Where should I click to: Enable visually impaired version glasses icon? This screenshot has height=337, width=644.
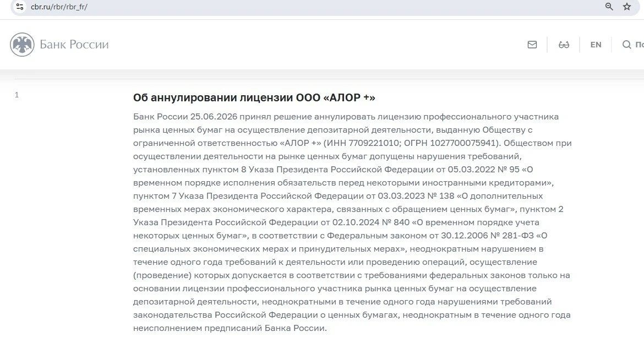pos(564,45)
